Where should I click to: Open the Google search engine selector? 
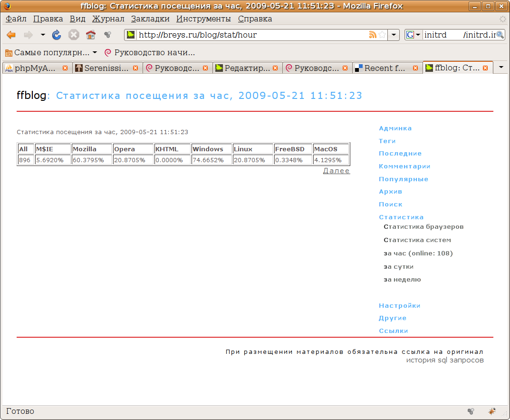pos(414,35)
